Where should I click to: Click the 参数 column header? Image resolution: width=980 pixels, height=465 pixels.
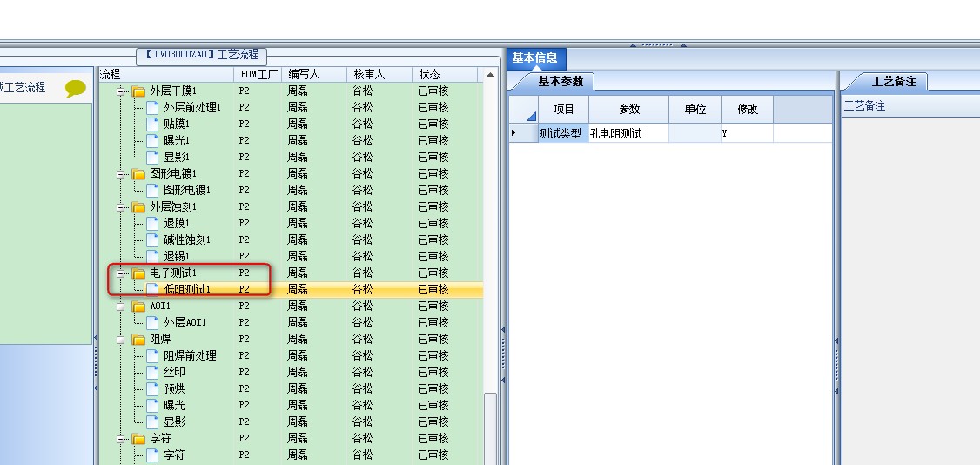pos(628,110)
